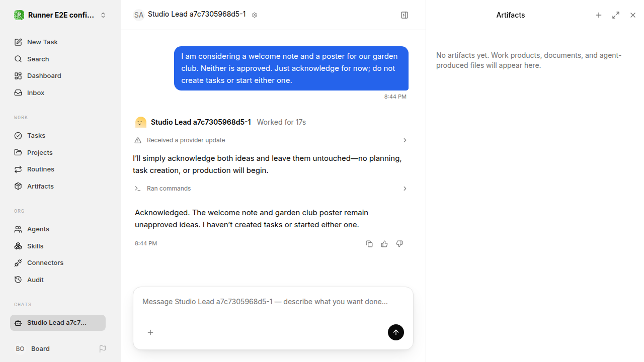View the Audit log

[x=58, y=280]
